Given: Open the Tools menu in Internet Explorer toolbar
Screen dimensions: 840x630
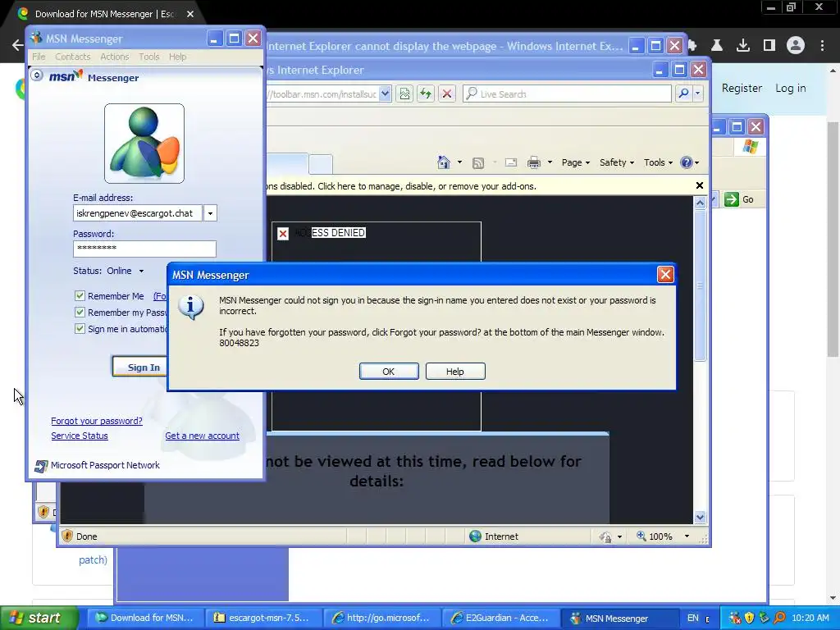Looking at the screenshot, I should click(658, 162).
